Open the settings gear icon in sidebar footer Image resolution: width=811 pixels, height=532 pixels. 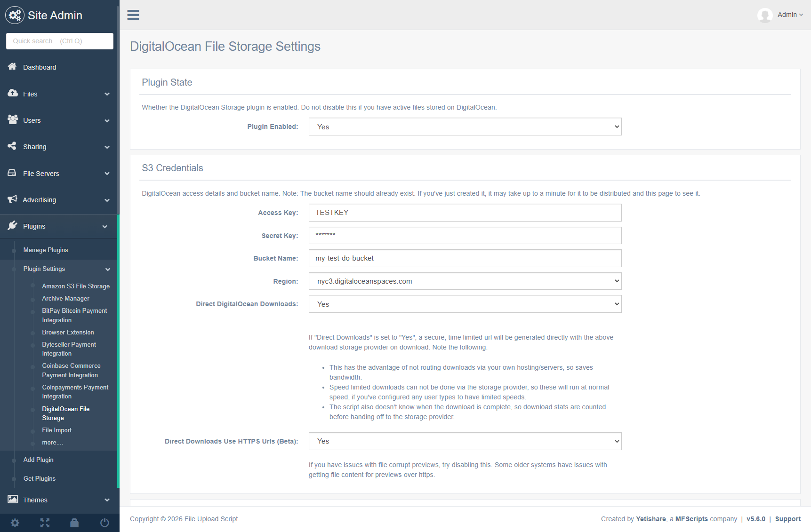(x=15, y=523)
